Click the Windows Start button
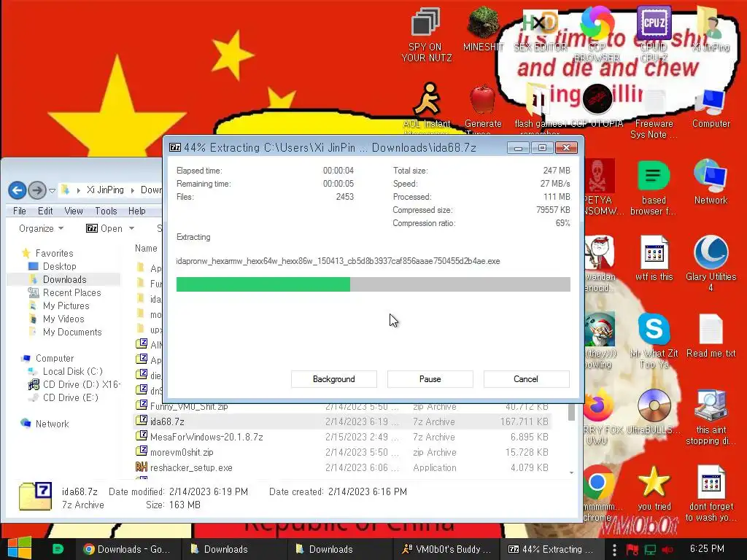 tap(19, 548)
